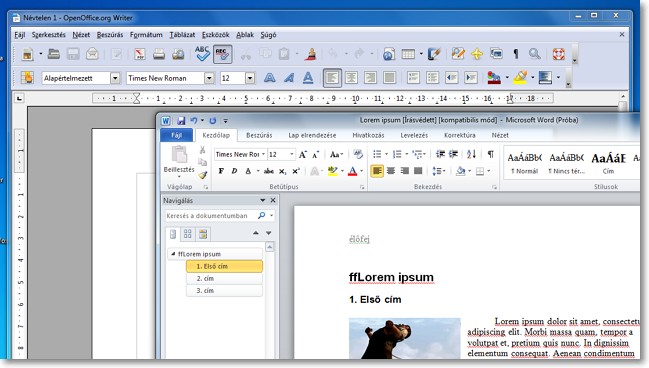Click the Grow Font icon in Word

click(x=303, y=154)
